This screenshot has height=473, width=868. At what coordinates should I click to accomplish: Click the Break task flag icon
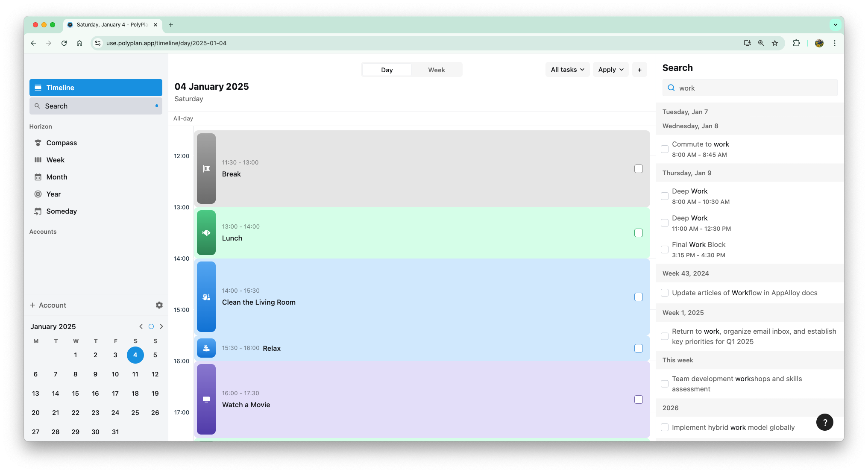pyautogui.click(x=206, y=169)
